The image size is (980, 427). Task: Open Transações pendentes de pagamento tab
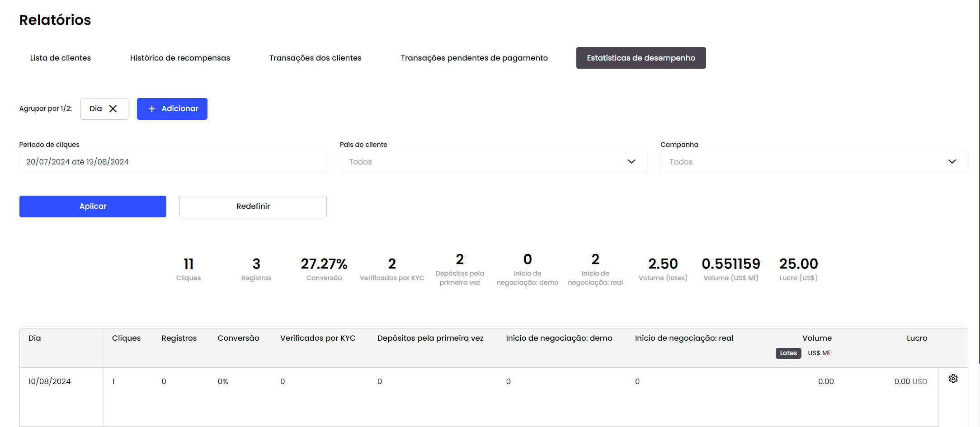coord(474,58)
